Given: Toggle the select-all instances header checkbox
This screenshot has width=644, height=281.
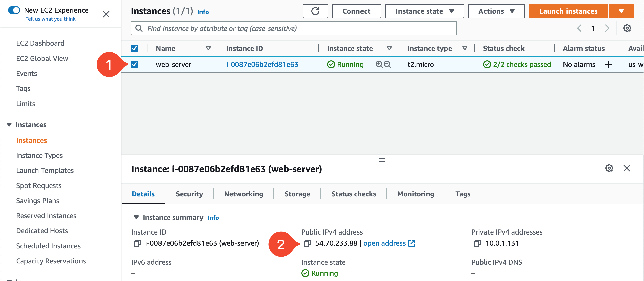Looking at the screenshot, I should [134, 48].
